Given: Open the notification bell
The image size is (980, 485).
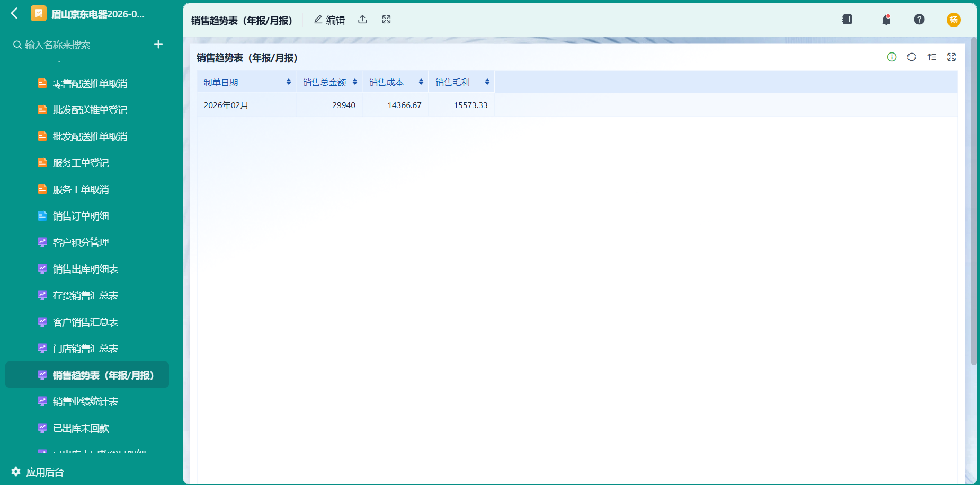Looking at the screenshot, I should tap(886, 20).
